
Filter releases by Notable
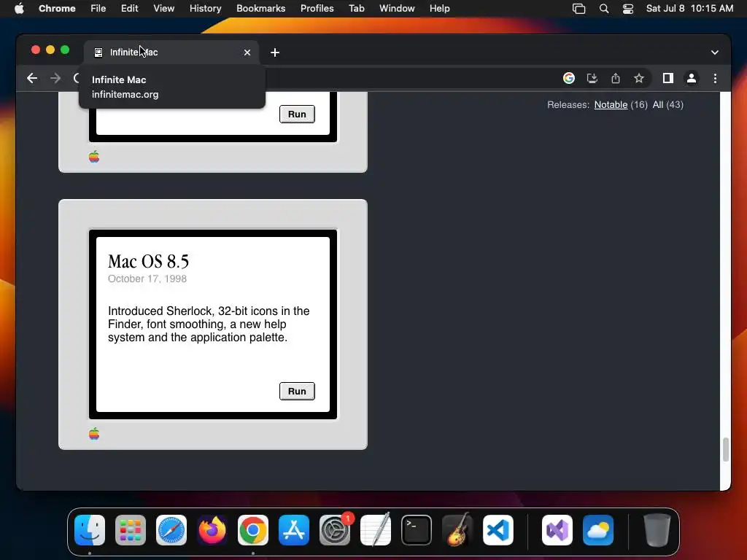[611, 105]
